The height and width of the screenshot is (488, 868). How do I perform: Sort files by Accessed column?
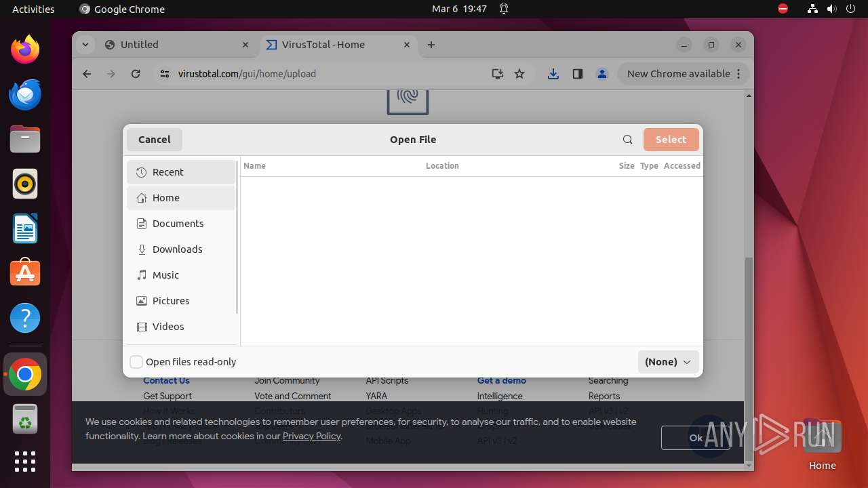coord(682,165)
